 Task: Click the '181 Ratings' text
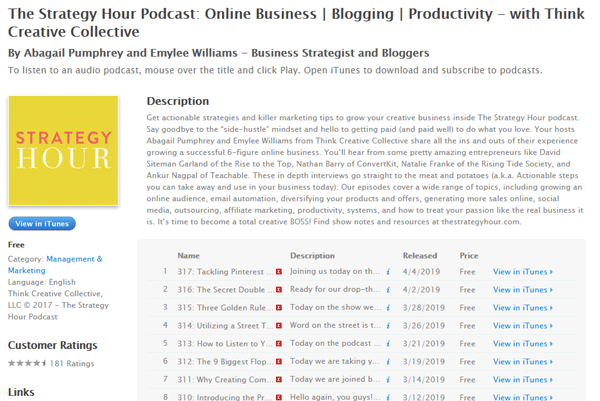72,364
